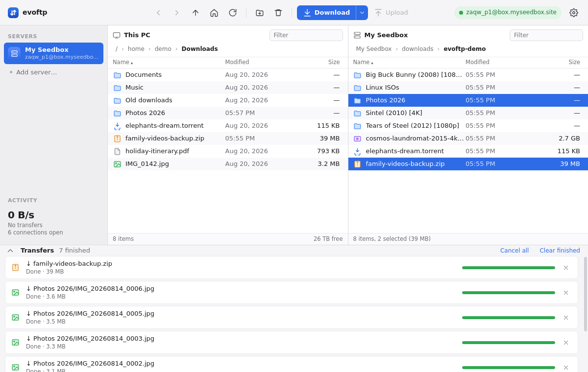The height and width of the screenshot is (372, 588).
Task: Select Tears of Steel (2012) folder
Action: pos(468,126)
